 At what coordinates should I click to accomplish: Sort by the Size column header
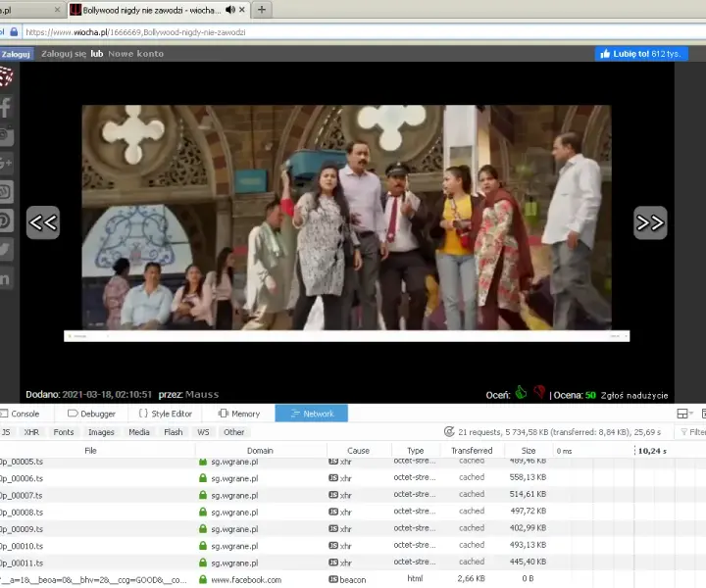coord(529,451)
